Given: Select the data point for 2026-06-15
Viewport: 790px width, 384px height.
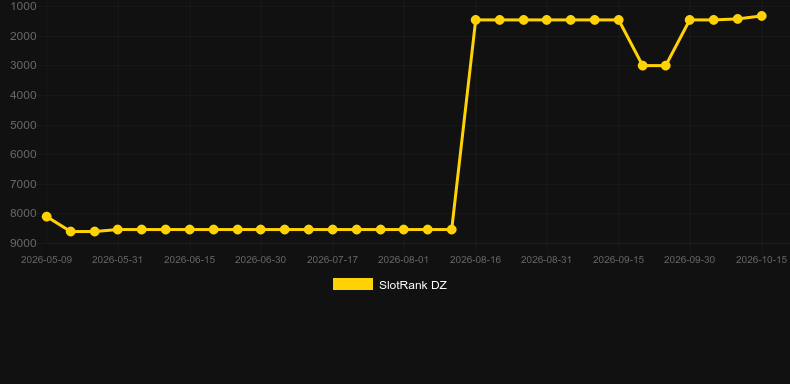Looking at the screenshot, I should (189, 230).
